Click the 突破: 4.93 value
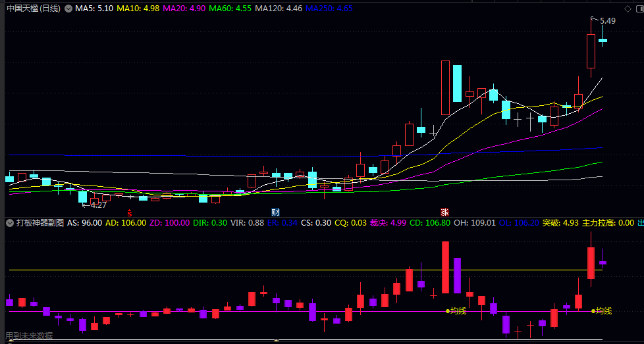 [x=560, y=223]
